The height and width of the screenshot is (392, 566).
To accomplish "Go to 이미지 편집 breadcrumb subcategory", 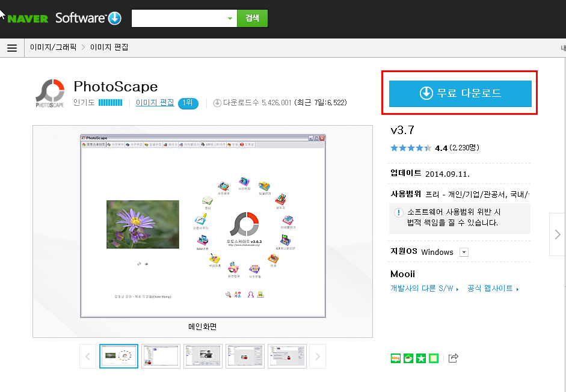I will click(109, 47).
